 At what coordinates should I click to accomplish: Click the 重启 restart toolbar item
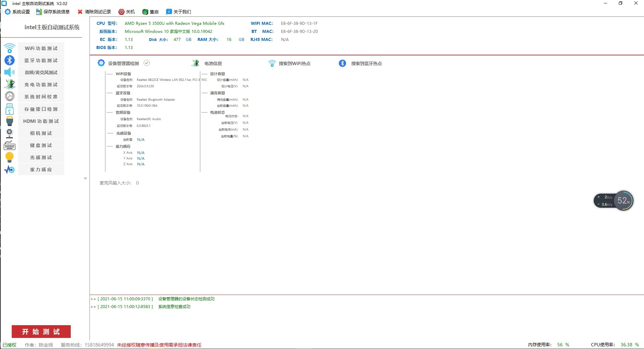point(151,12)
